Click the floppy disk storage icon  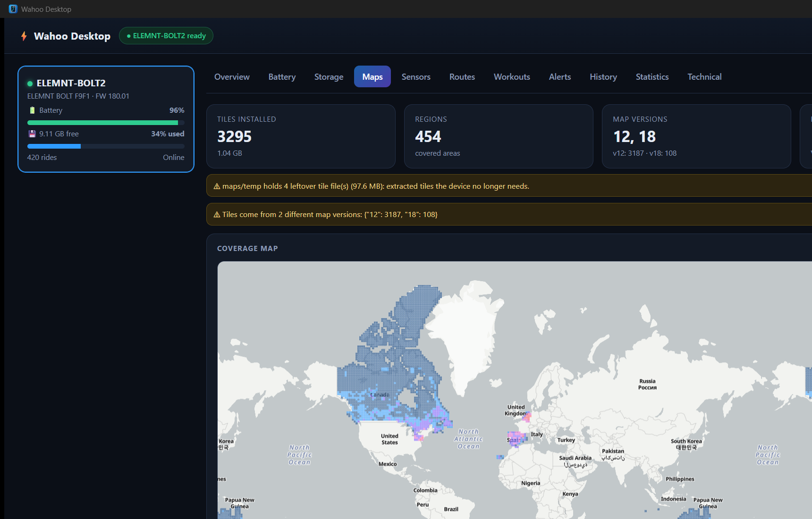(32, 134)
